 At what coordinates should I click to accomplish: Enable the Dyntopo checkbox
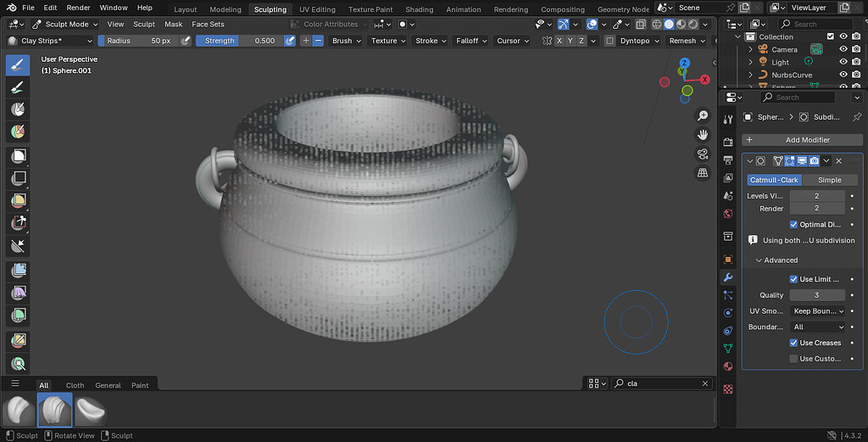[609, 41]
